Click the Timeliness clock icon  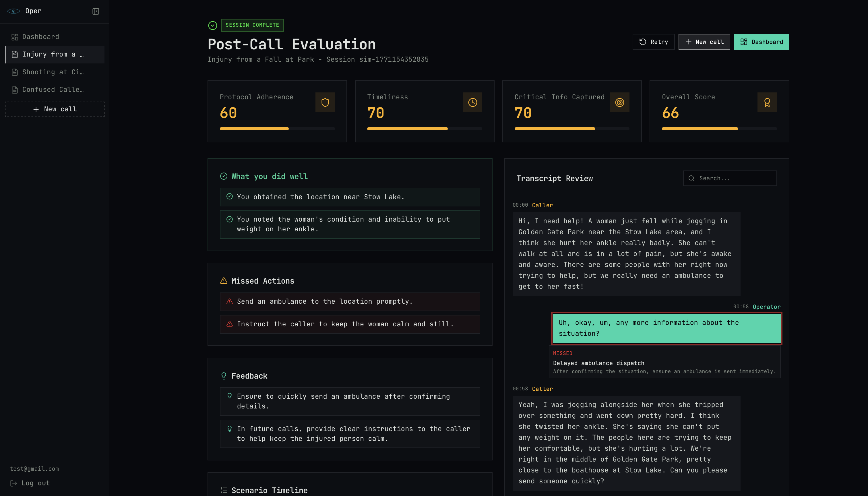472,102
